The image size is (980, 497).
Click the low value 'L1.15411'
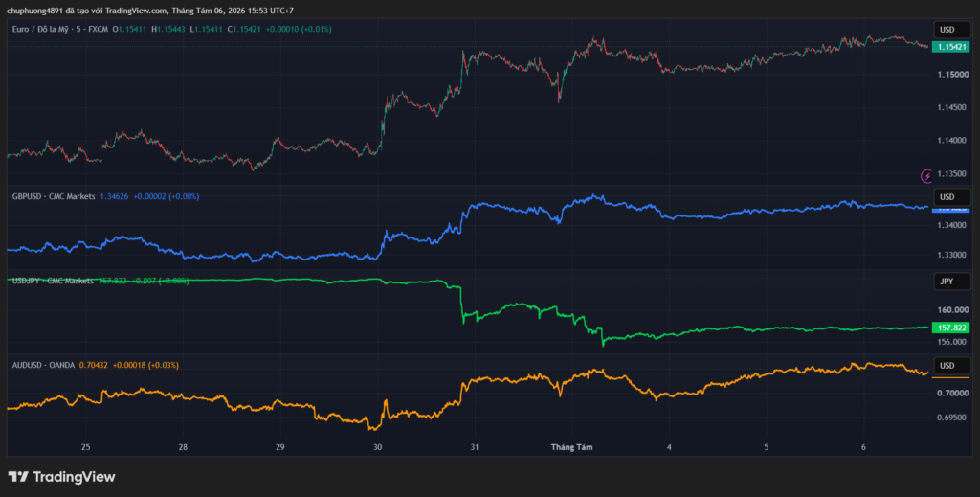(207, 29)
